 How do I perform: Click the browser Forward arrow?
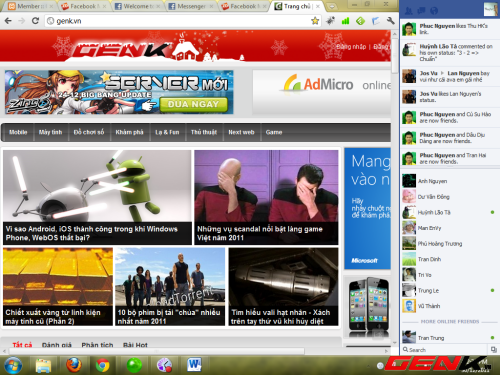(x=22, y=21)
